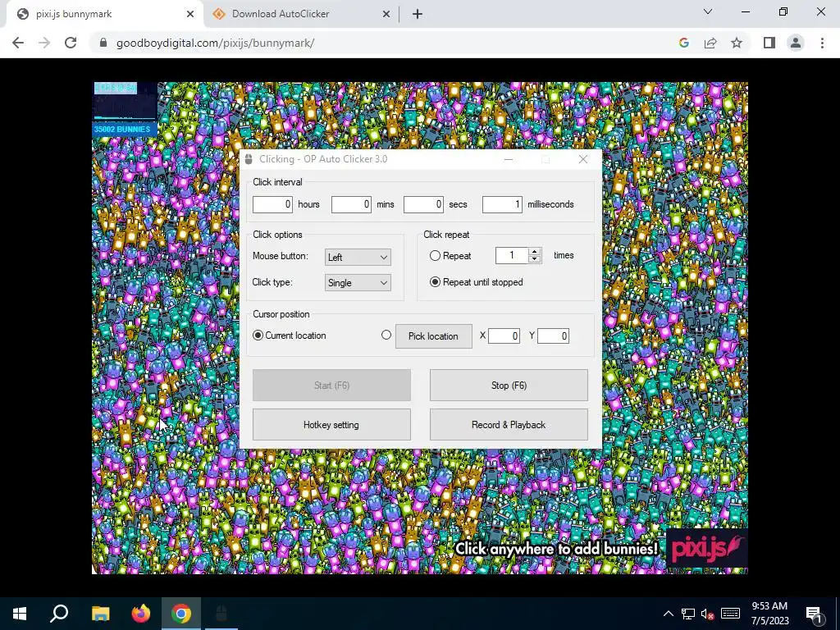Click the Pick location button

click(x=434, y=336)
